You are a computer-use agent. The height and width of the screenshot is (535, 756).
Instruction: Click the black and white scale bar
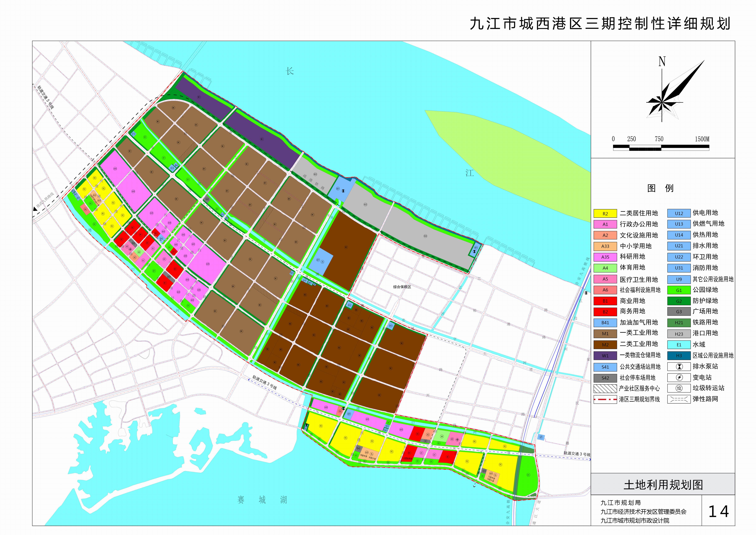(x=661, y=148)
